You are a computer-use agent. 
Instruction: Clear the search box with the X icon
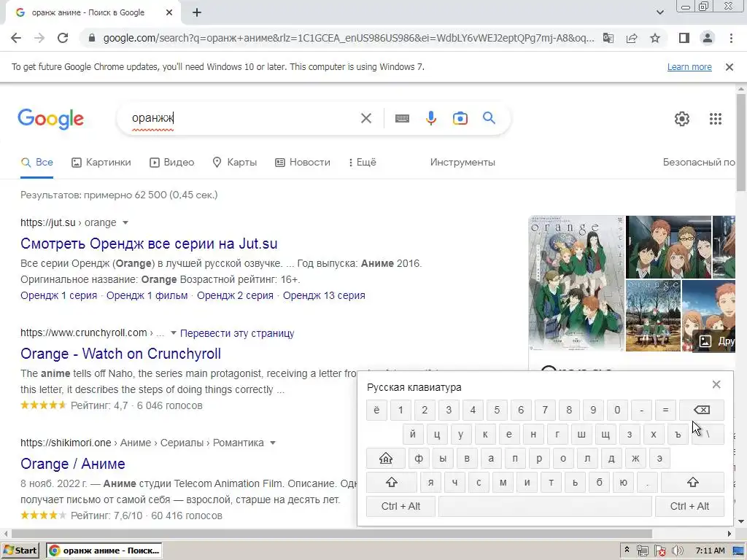point(366,118)
